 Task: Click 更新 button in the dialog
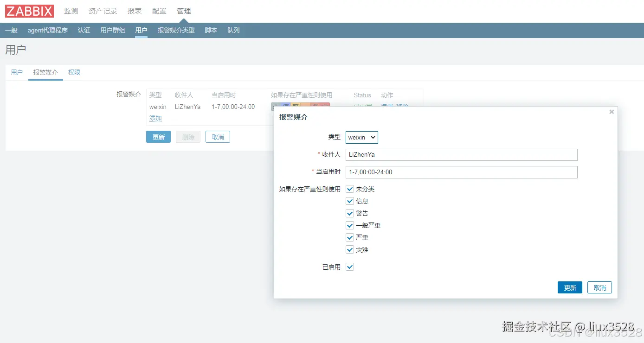click(x=570, y=287)
